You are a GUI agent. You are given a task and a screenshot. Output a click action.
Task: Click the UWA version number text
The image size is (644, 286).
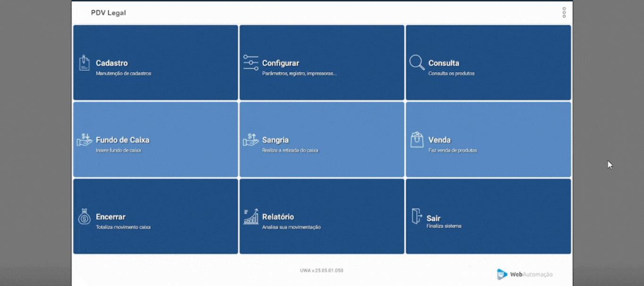321,270
